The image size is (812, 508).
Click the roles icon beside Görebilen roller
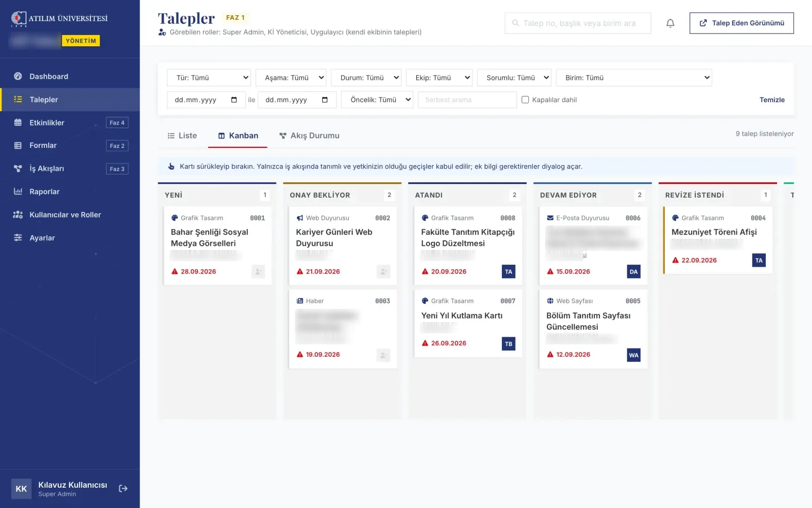[x=162, y=32]
